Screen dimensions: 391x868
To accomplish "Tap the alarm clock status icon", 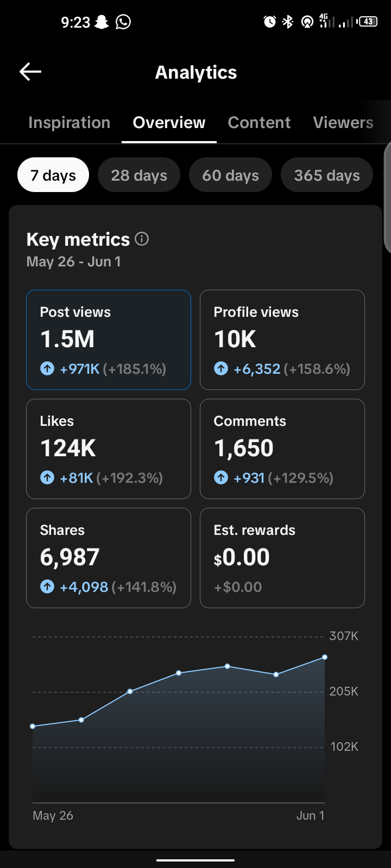I will click(x=270, y=22).
